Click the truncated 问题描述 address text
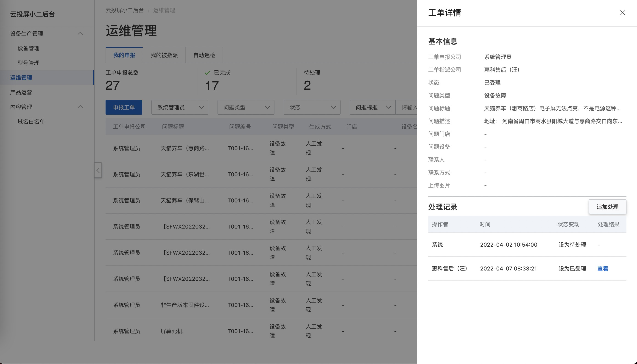Image resolution: width=637 pixels, height=364 pixels. tap(553, 121)
